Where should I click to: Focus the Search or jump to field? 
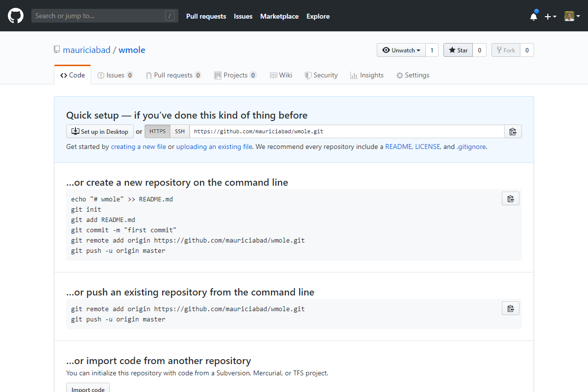tap(105, 16)
